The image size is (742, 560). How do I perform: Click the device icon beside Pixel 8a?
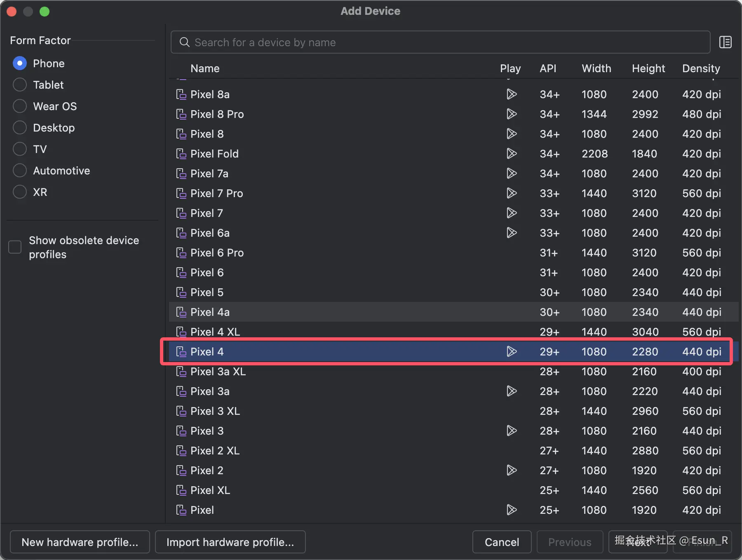pyautogui.click(x=181, y=94)
